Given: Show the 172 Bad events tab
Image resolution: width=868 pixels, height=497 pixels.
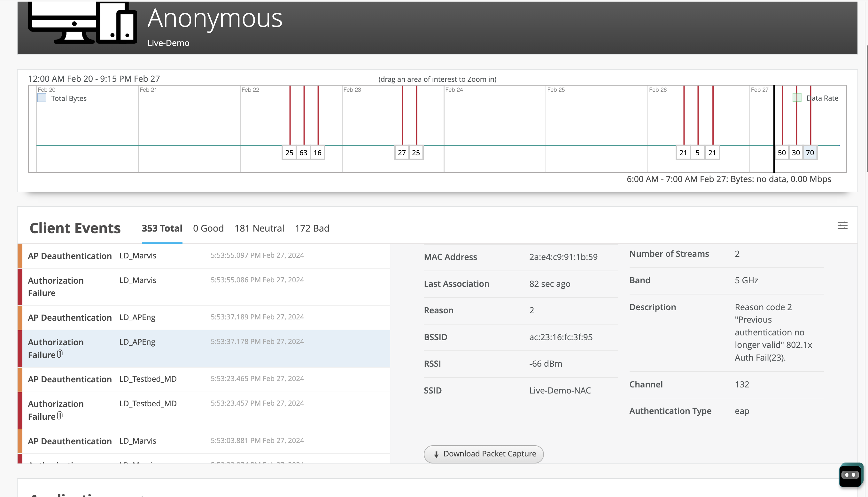Looking at the screenshot, I should (312, 228).
